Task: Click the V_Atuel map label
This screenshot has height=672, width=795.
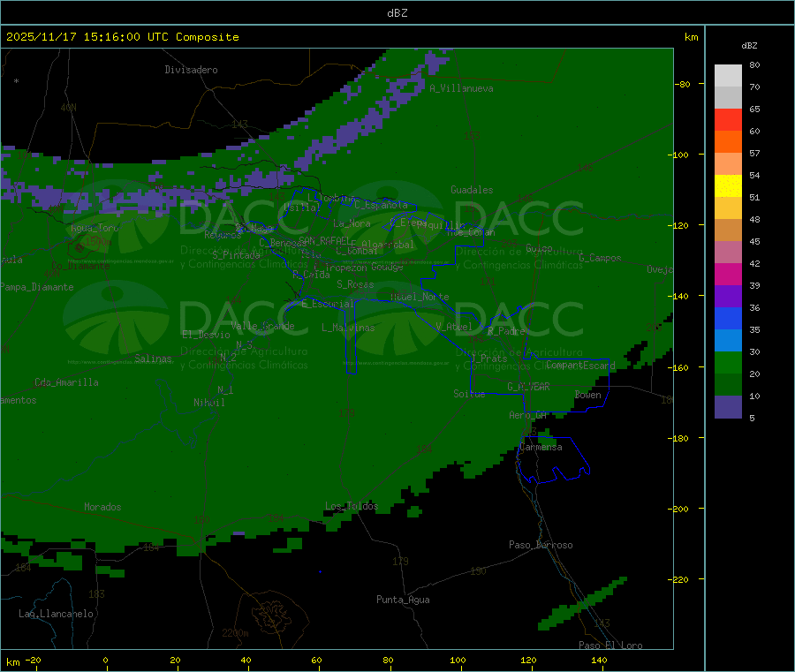Action: pyautogui.click(x=454, y=327)
